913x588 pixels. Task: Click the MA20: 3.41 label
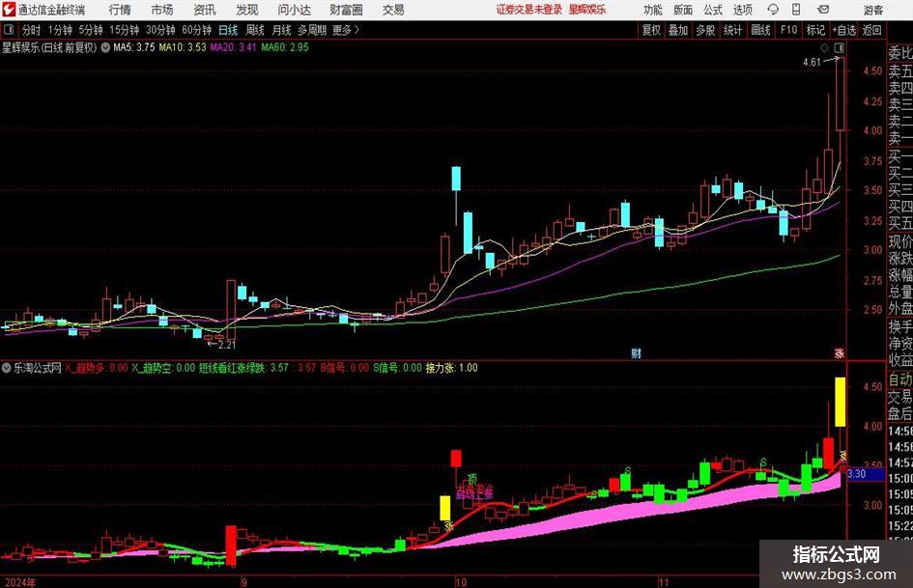pos(234,47)
